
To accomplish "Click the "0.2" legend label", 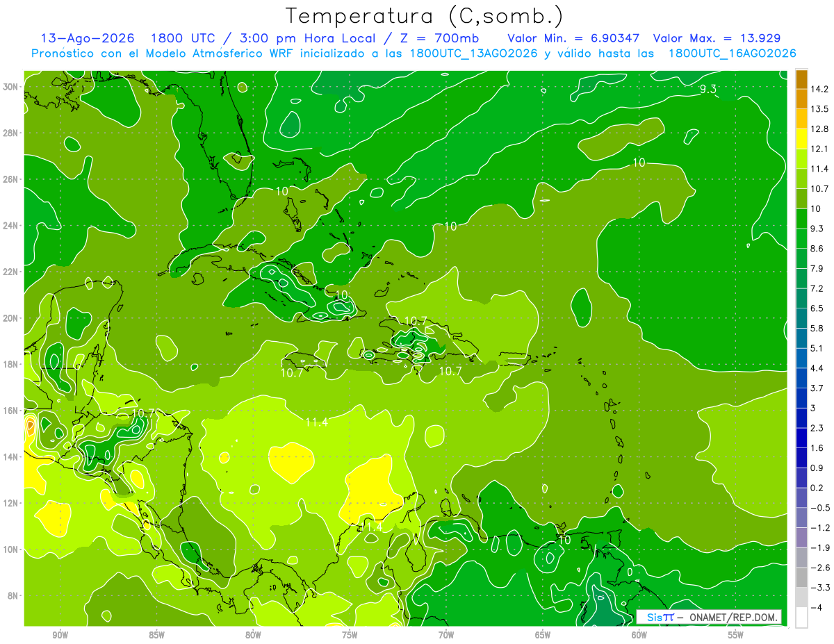I will (817, 488).
